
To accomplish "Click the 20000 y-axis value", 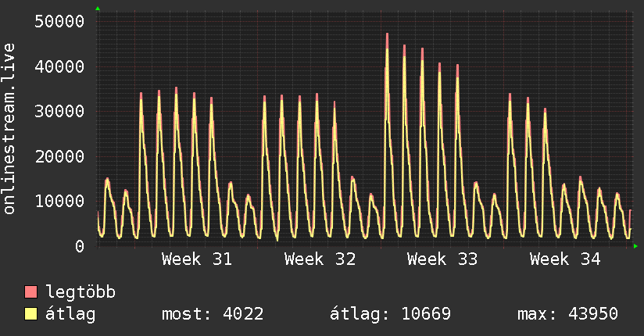I will [59, 156].
